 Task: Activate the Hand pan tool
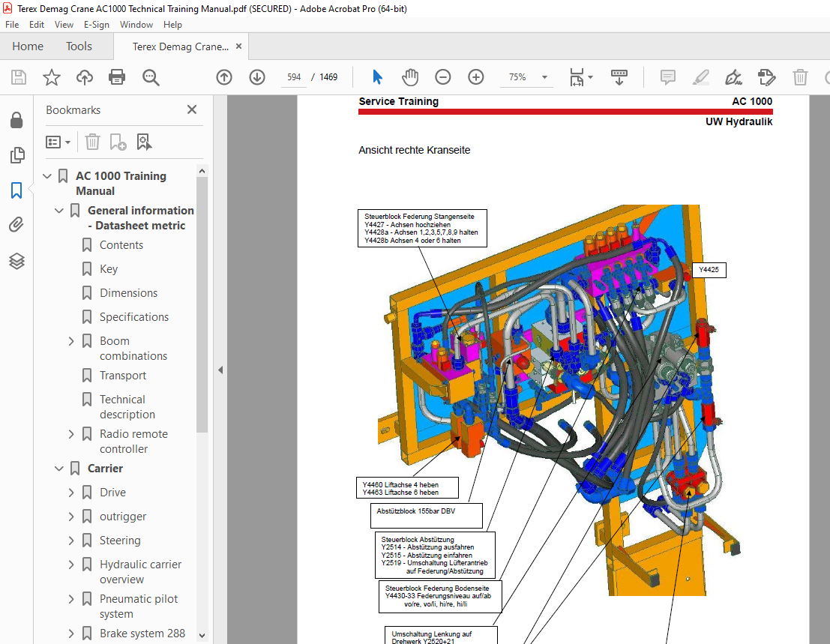pos(409,77)
